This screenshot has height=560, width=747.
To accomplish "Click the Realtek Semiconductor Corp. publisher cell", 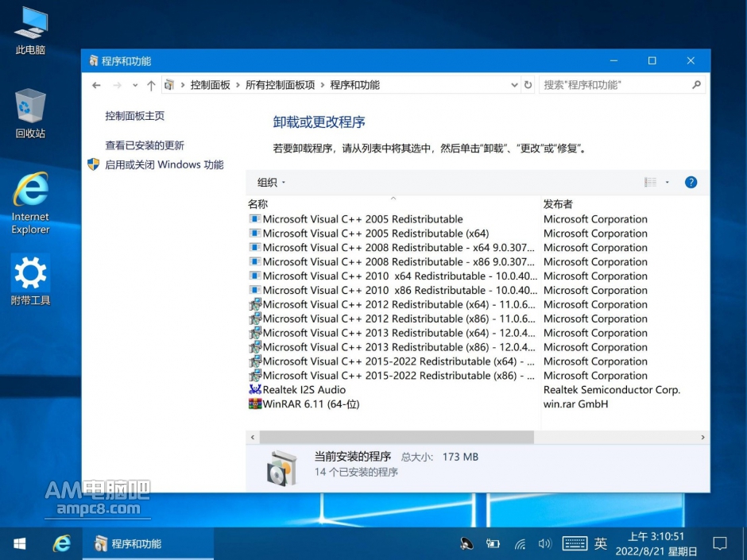I will tap(612, 389).
